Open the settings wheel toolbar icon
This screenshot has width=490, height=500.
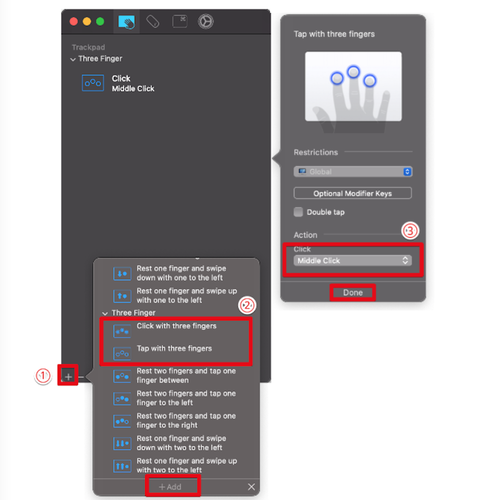(x=206, y=22)
